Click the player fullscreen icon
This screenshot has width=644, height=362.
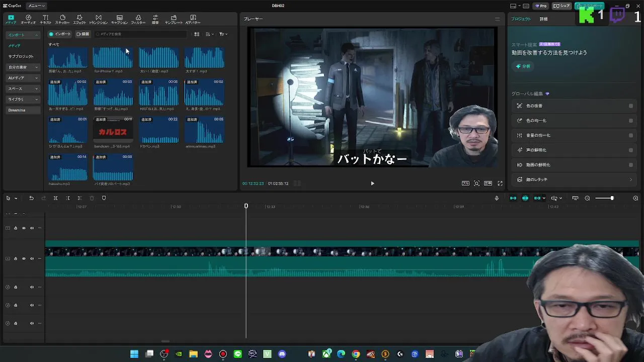[500, 184]
